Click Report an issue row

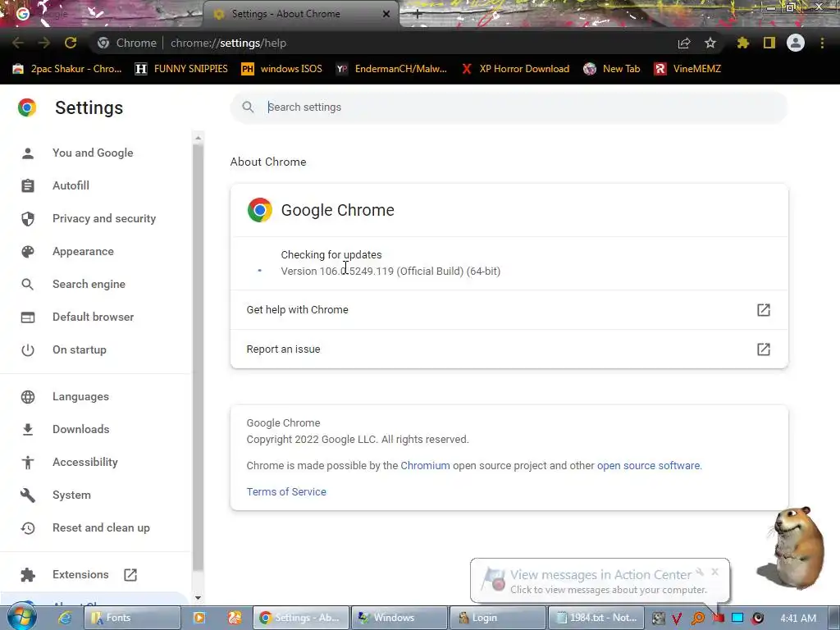point(509,349)
